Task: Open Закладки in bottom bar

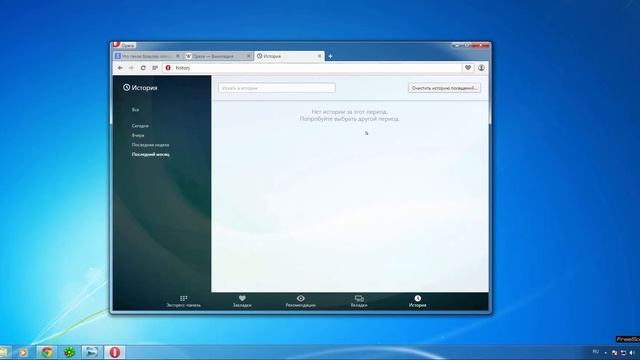Action: 242,302
